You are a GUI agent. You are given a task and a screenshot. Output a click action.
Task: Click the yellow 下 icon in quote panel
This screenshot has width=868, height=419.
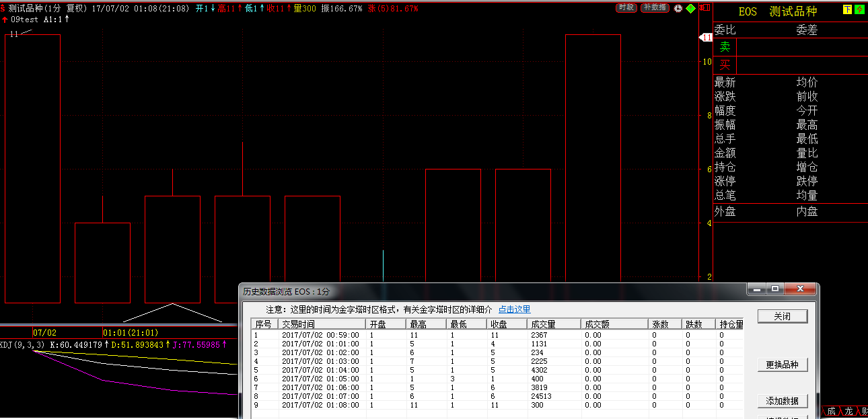pos(847,10)
